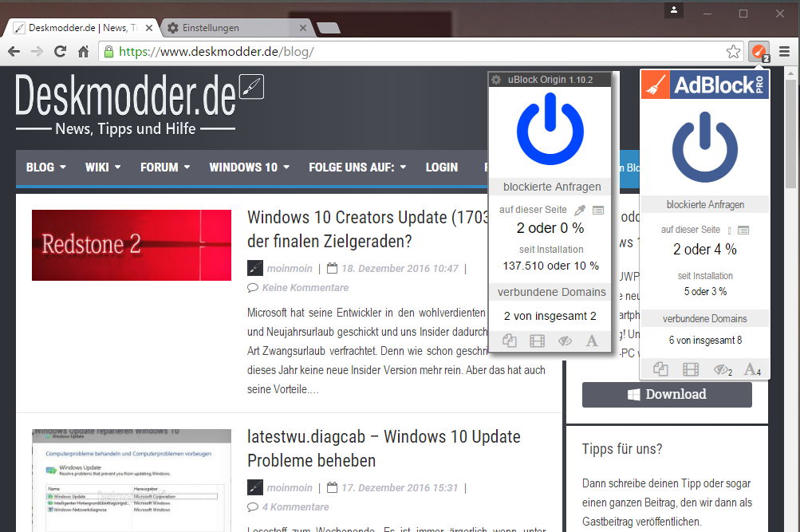Open the Windows 10 Creators Update article
The image size is (800, 532).
pos(368,229)
